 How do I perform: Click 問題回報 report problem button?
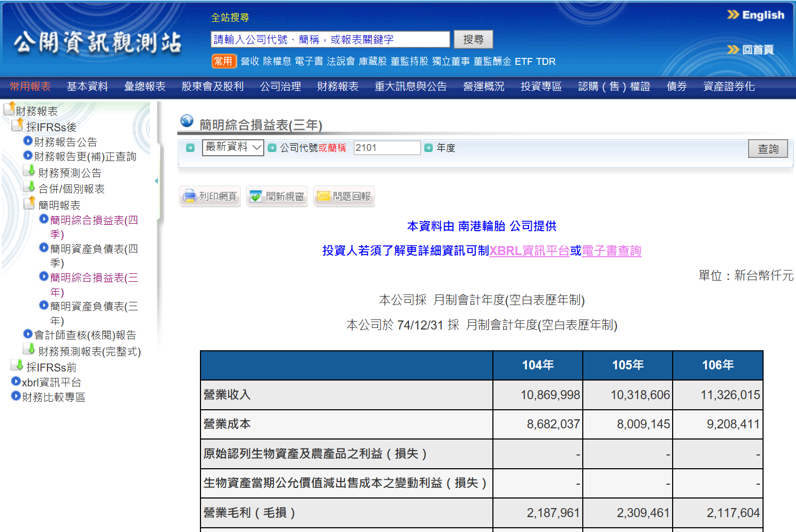pos(344,197)
